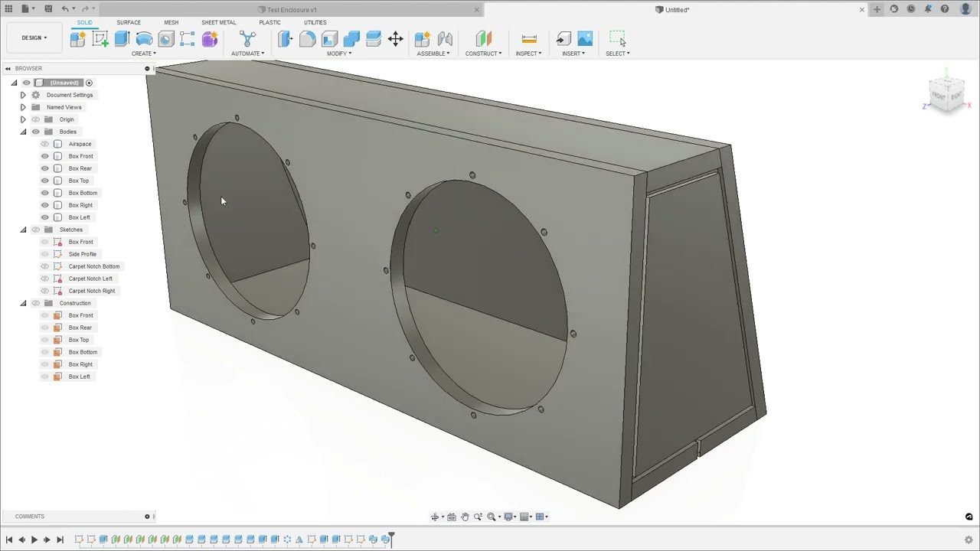Click the Save icon in title bar
980x551 pixels.
48,9
